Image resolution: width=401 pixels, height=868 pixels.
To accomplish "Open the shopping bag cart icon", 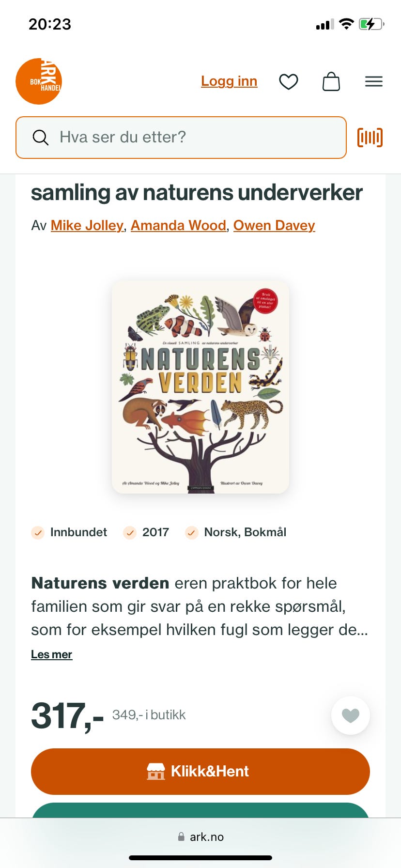I will pos(331,81).
